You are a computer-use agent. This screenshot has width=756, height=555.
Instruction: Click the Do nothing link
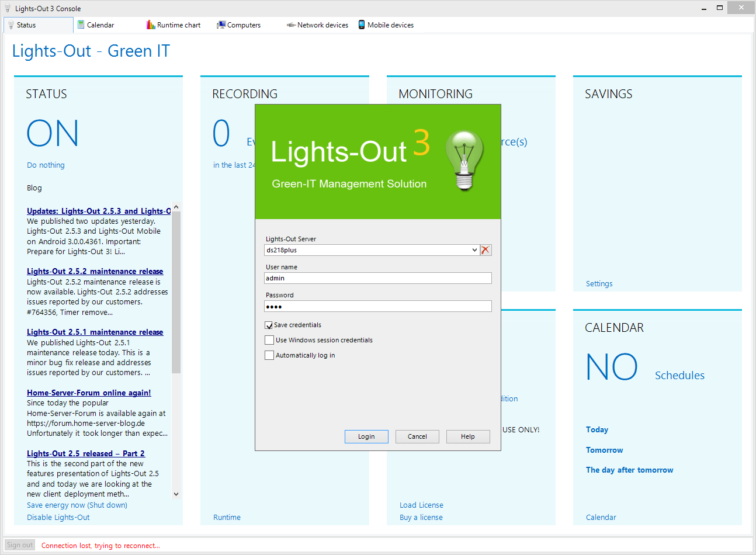click(46, 165)
